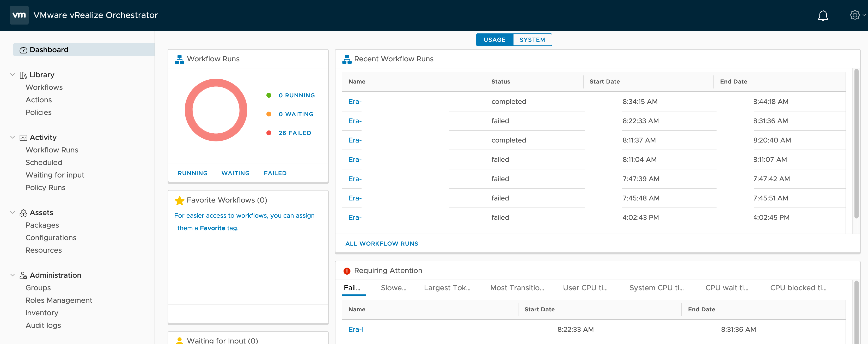
Task: Click Start Date header in Recent Workflow Runs
Action: point(604,82)
